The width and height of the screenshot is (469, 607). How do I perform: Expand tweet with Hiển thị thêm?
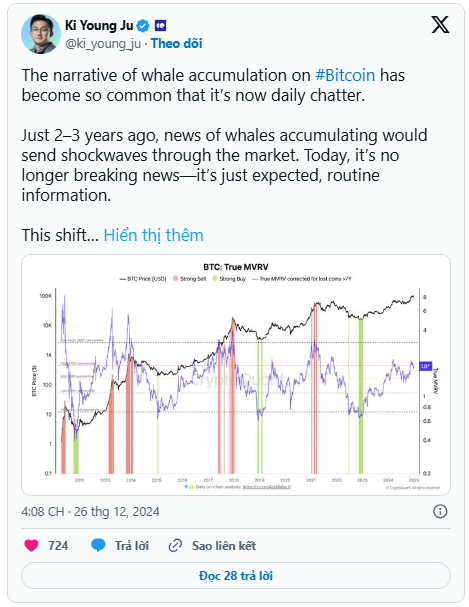click(x=154, y=235)
